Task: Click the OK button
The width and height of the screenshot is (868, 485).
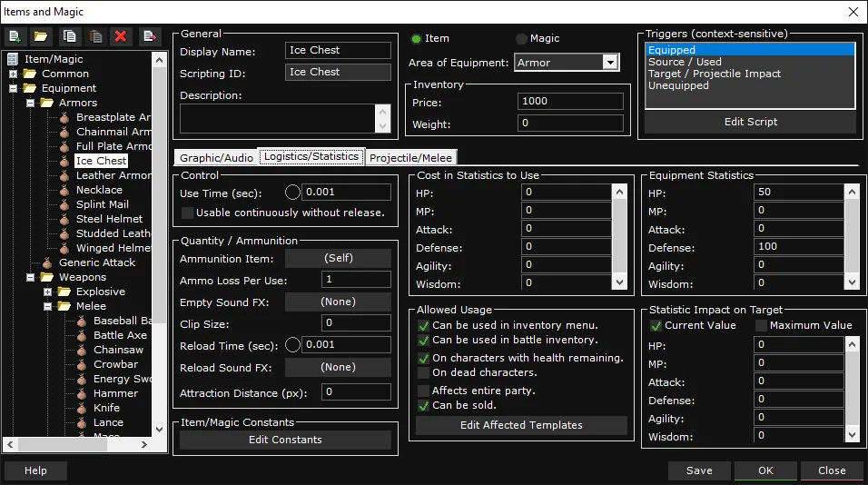Action: click(x=765, y=470)
